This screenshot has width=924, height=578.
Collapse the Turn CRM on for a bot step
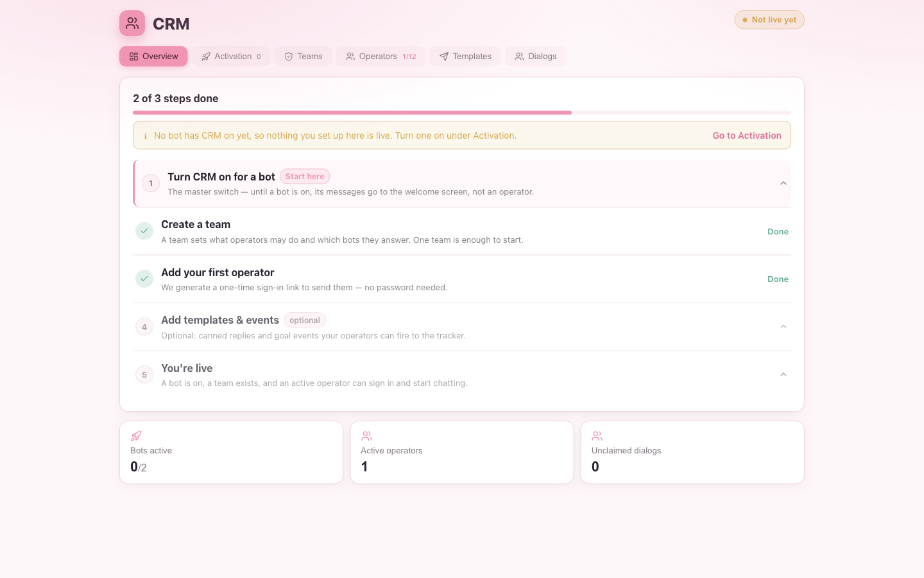point(783,183)
